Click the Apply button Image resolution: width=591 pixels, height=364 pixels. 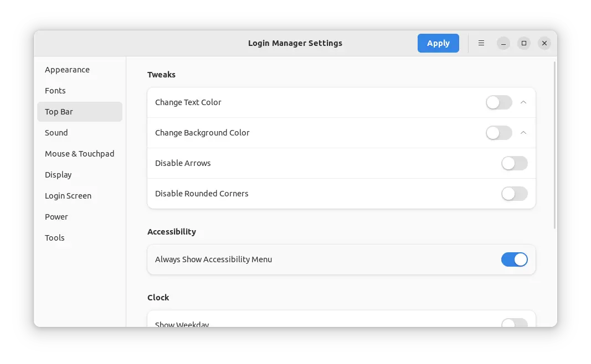[x=438, y=43]
